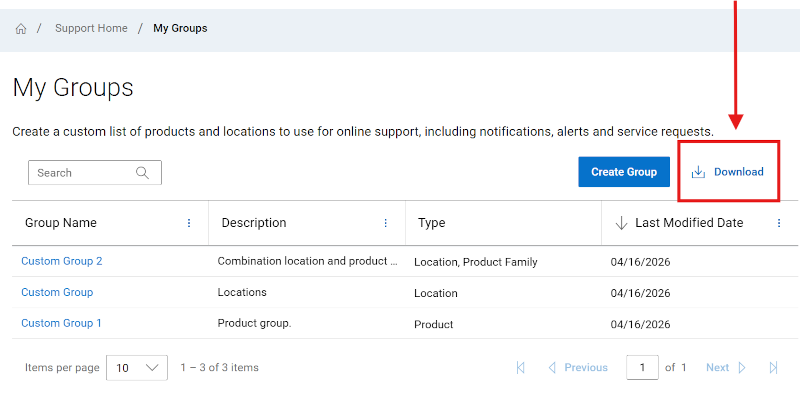Viewport: 800px width, 418px height.
Task: Click in the Search input field
Action: pos(82,173)
